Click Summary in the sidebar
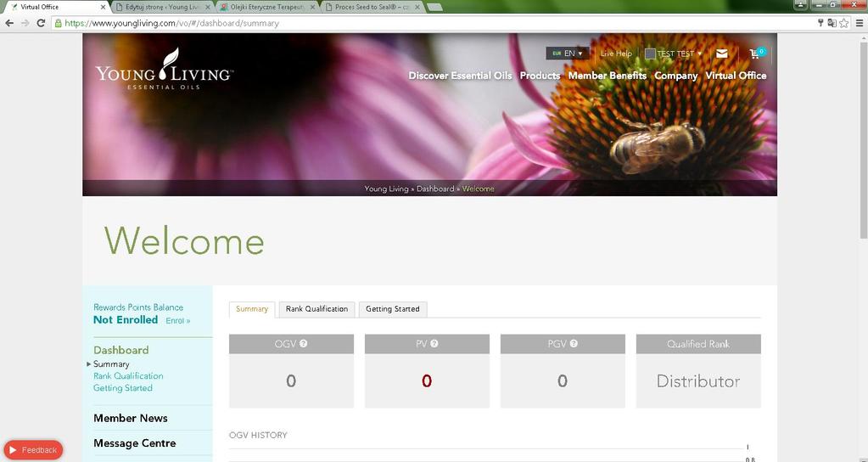 click(x=111, y=364)
